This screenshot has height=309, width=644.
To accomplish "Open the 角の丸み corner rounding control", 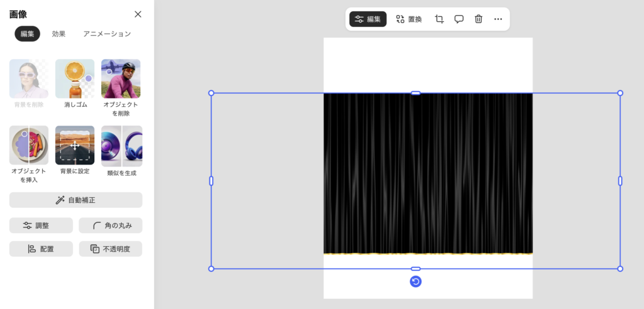I will (x=110, y=225).
